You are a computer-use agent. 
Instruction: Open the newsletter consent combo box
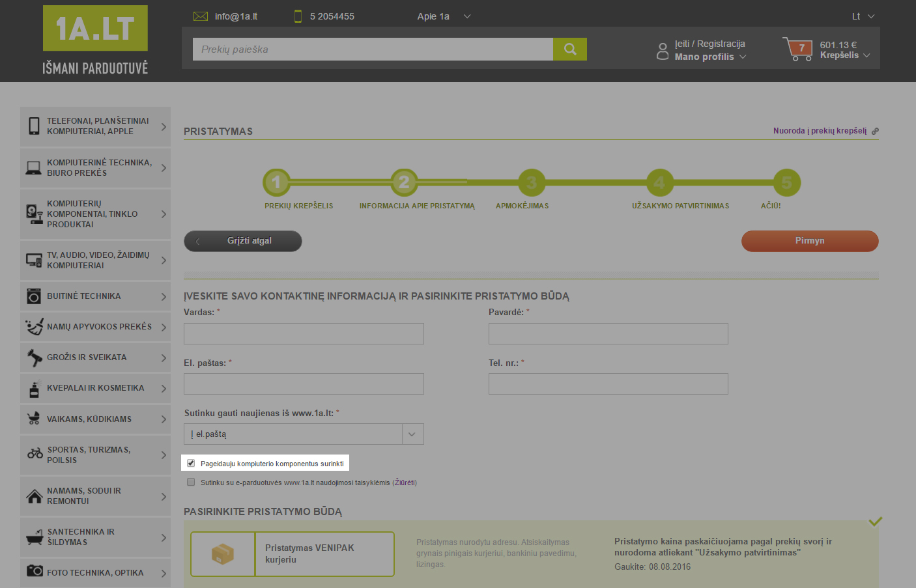[304, 434]
